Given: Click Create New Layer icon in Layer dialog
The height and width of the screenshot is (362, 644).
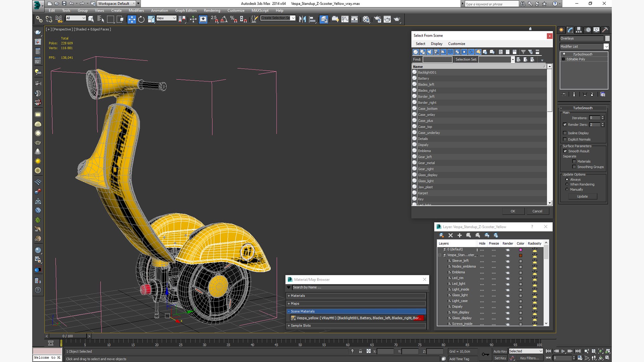Looking at the screenshot, I should coord(441,235).
